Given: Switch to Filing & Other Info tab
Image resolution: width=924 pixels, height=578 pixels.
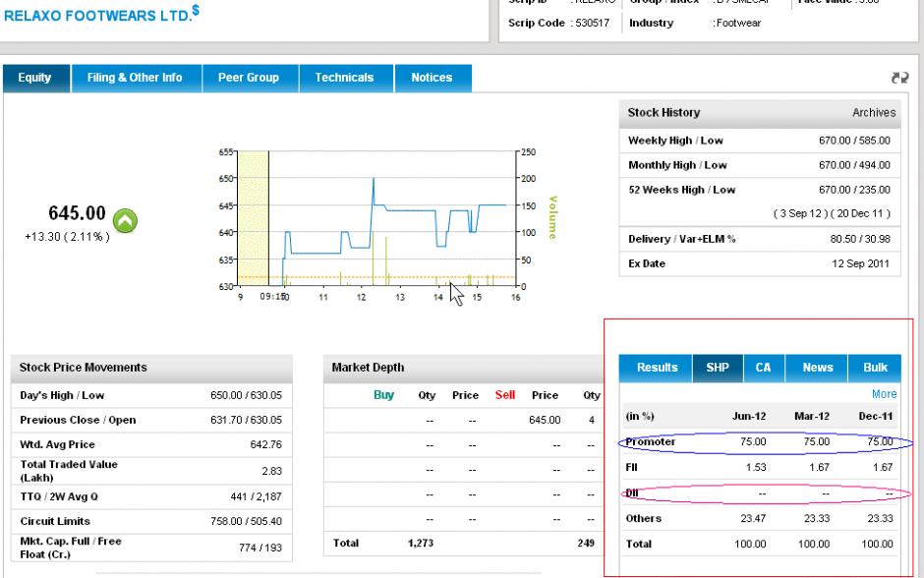Looking at the screenshot, I should point(135,78).
